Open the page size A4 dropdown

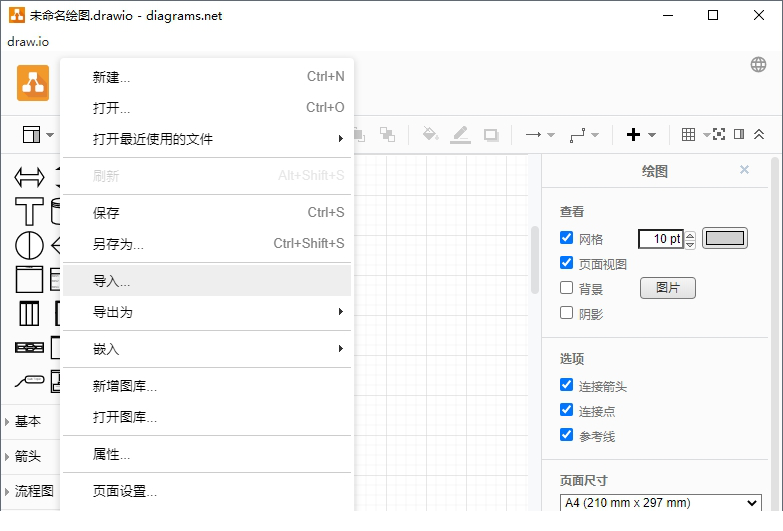[x=661, y=503]
